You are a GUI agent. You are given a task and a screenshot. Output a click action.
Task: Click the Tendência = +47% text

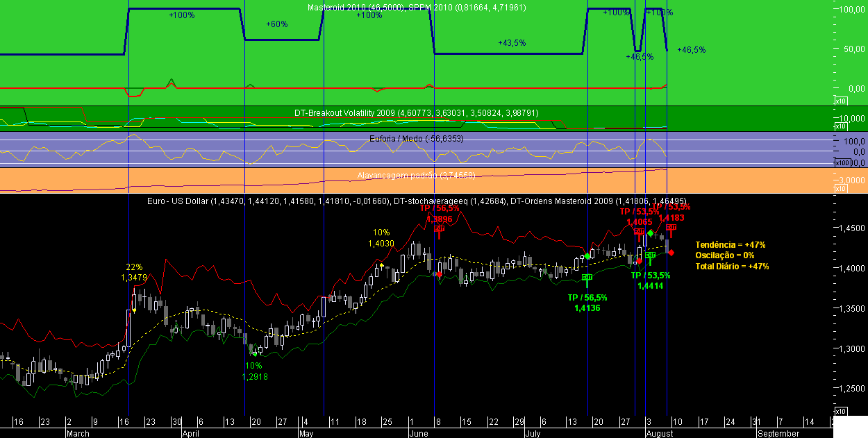[x=730, y=245]
